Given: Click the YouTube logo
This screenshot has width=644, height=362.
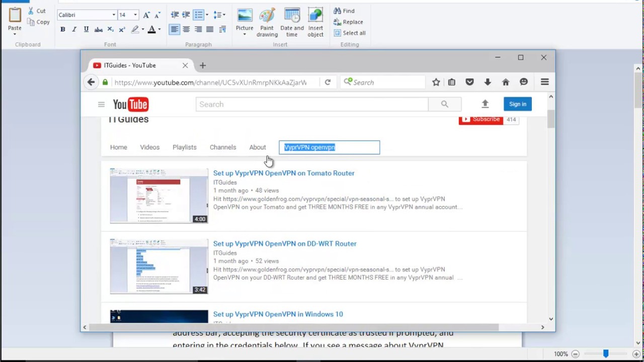Looking at the screenshot, I should [x=131, y=105].
